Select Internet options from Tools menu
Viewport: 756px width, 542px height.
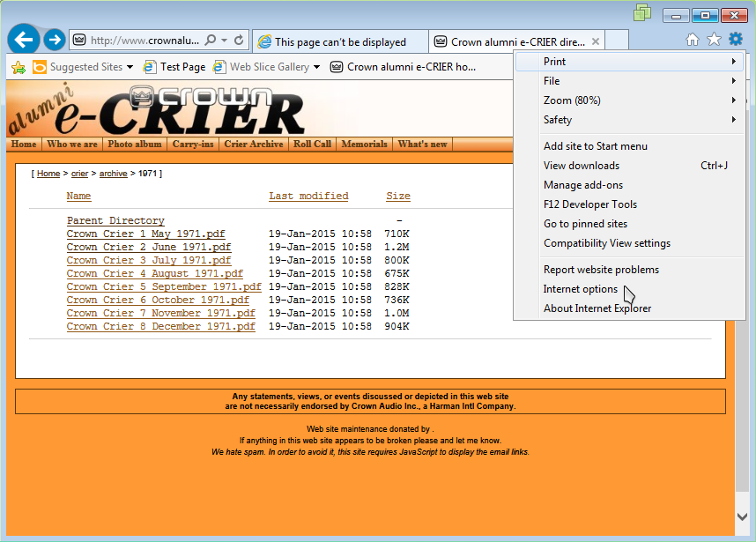[581, 289]
